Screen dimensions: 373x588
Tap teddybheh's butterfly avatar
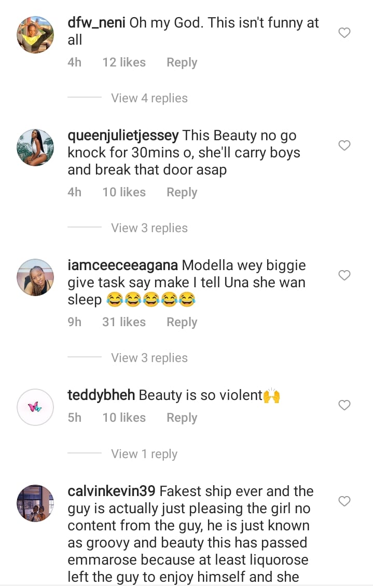click(x=36, y=407)
